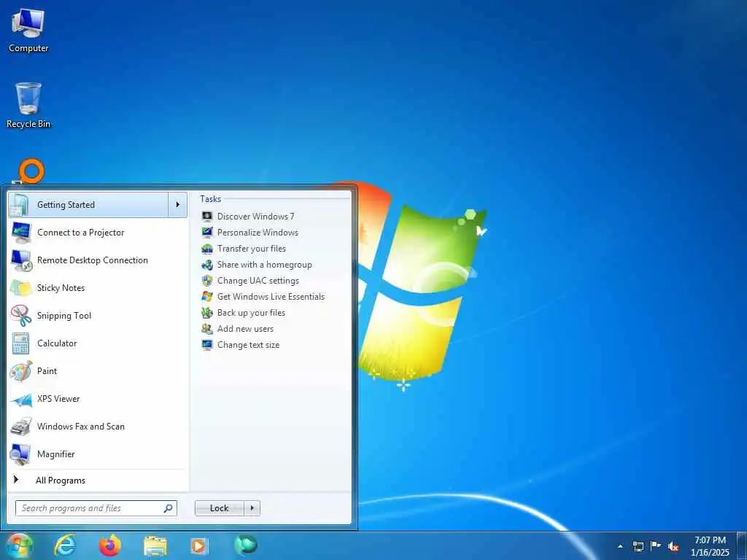Click the network status tray icon
This screenshot has height=560, width=747.
click(638, 546)
